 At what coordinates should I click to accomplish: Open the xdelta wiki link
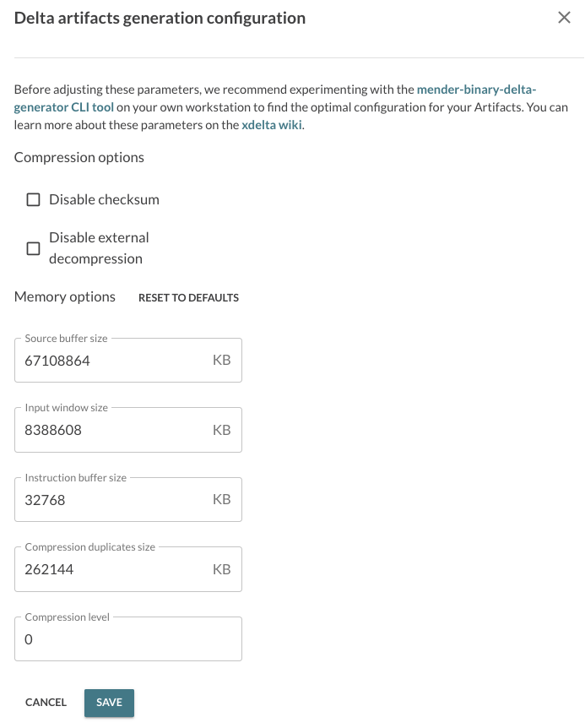tap(272, 125)
